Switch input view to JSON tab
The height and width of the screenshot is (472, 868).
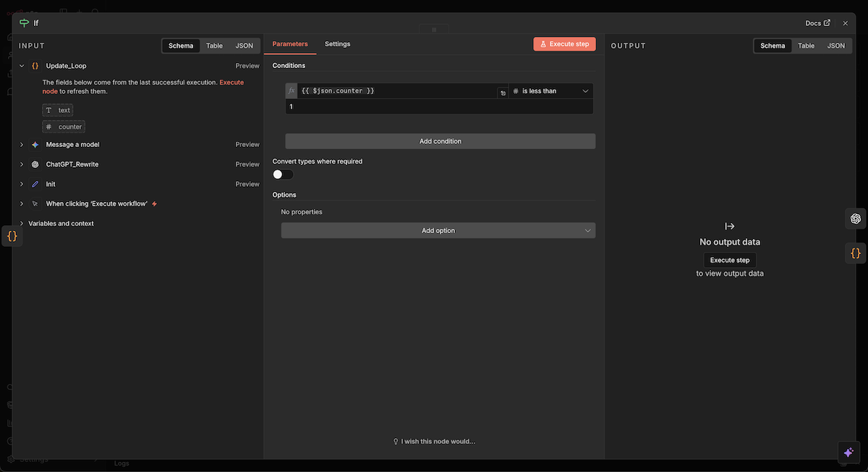[244, 46]
